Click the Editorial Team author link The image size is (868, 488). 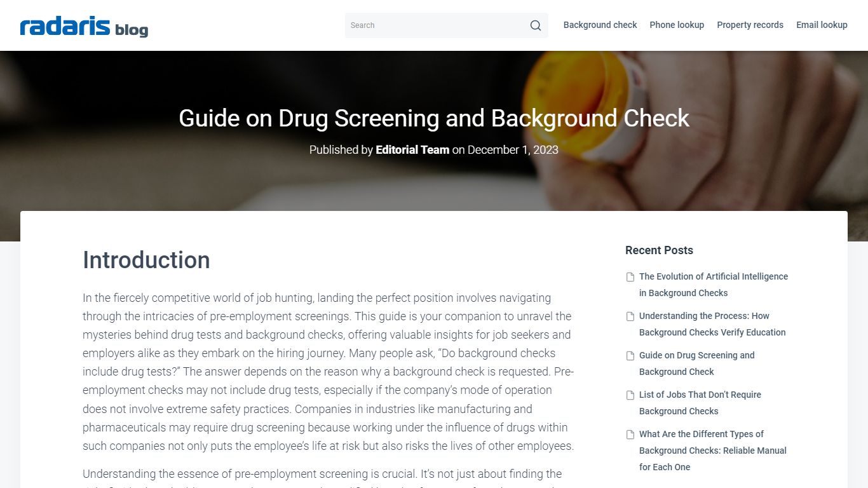pyautogui.click(x=412, y=150)
